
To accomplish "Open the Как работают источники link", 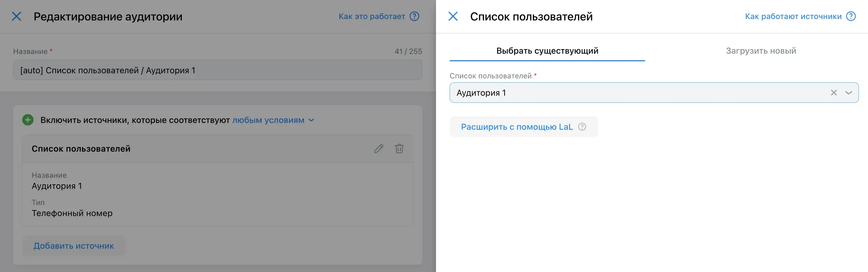I will coord(793,16).
